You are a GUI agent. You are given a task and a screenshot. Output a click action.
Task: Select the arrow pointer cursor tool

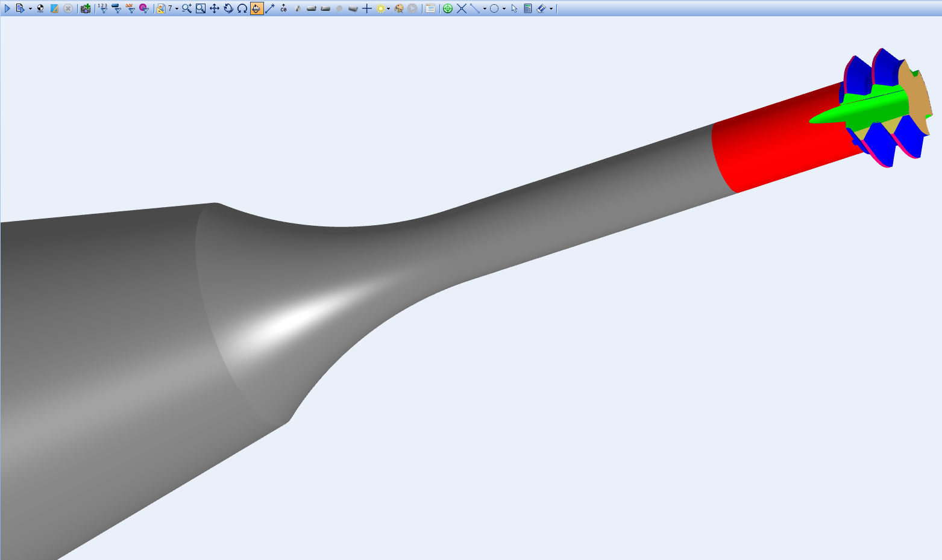pos(514,8)
